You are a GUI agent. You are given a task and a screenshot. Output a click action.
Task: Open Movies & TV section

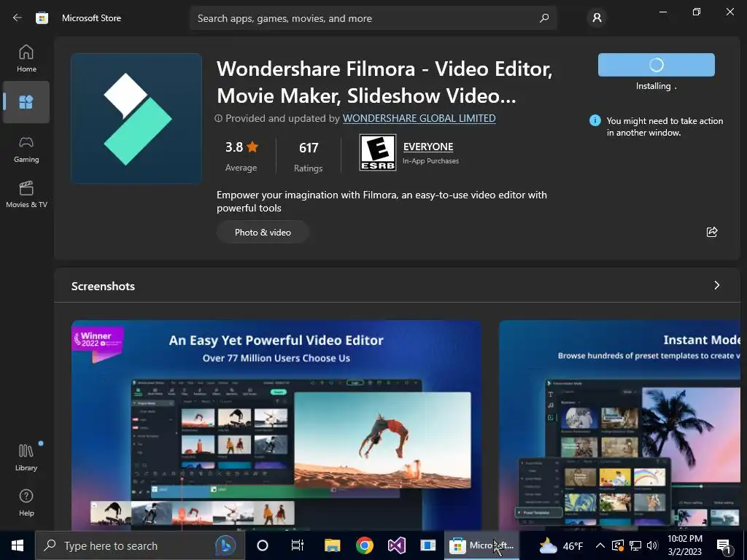coord(26,194)
